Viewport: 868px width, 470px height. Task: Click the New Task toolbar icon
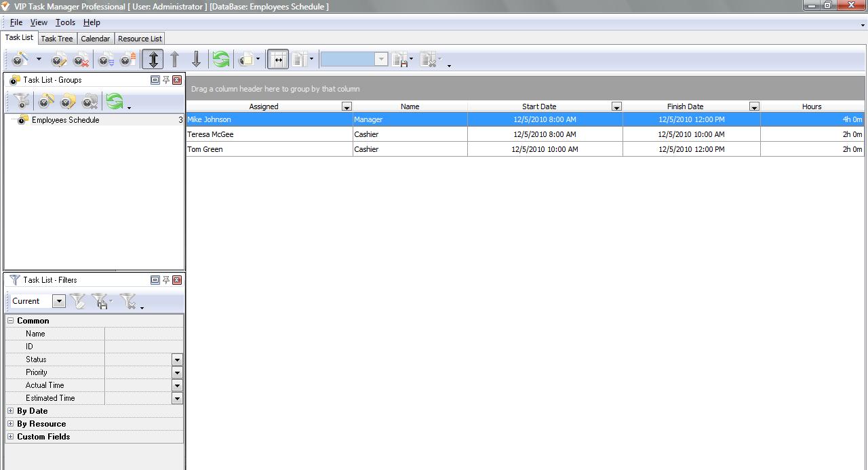[x=20, y=60]
